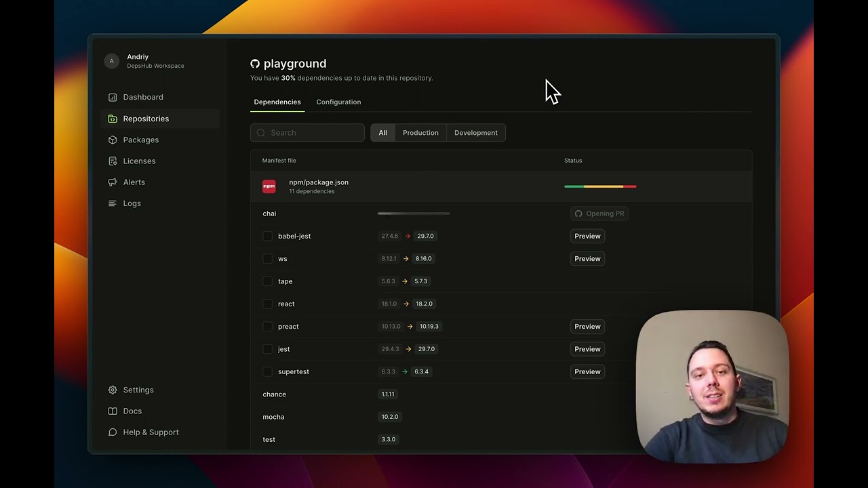This screenshot has height=488, width=868.
Task: Switch to the Configuration tab
Action: tap(338, 102)
